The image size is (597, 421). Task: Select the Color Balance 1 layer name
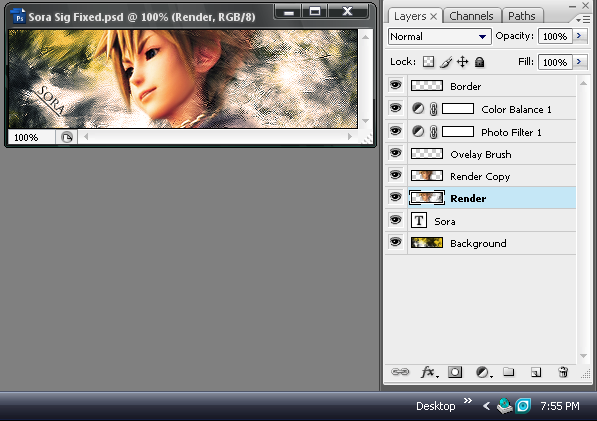(x=516, y=110)
